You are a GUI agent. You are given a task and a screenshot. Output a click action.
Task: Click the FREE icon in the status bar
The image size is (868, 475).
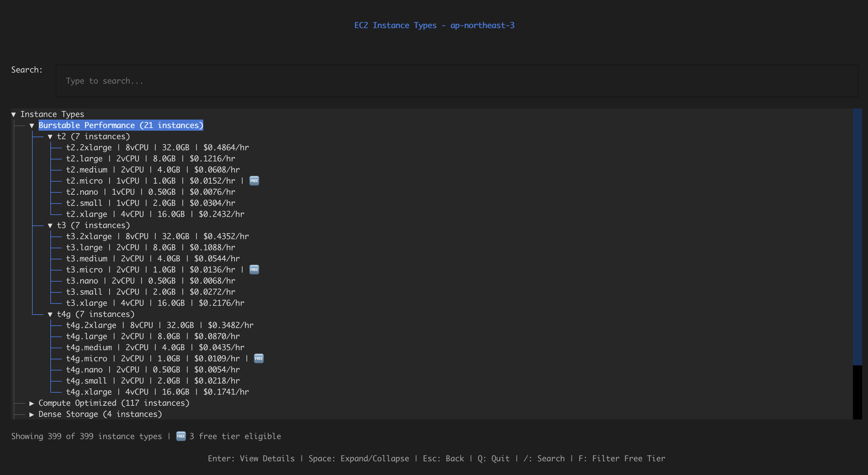[x=181, y=436]
